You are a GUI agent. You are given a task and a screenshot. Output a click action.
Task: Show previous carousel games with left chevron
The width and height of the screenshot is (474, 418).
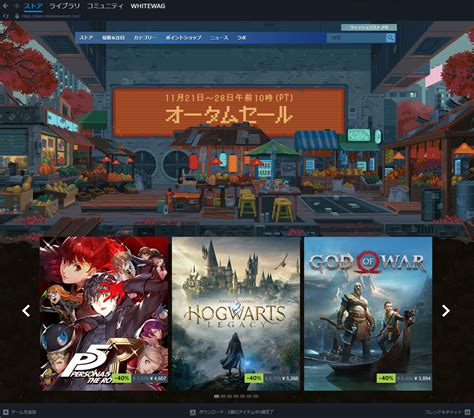coord(26,311)
